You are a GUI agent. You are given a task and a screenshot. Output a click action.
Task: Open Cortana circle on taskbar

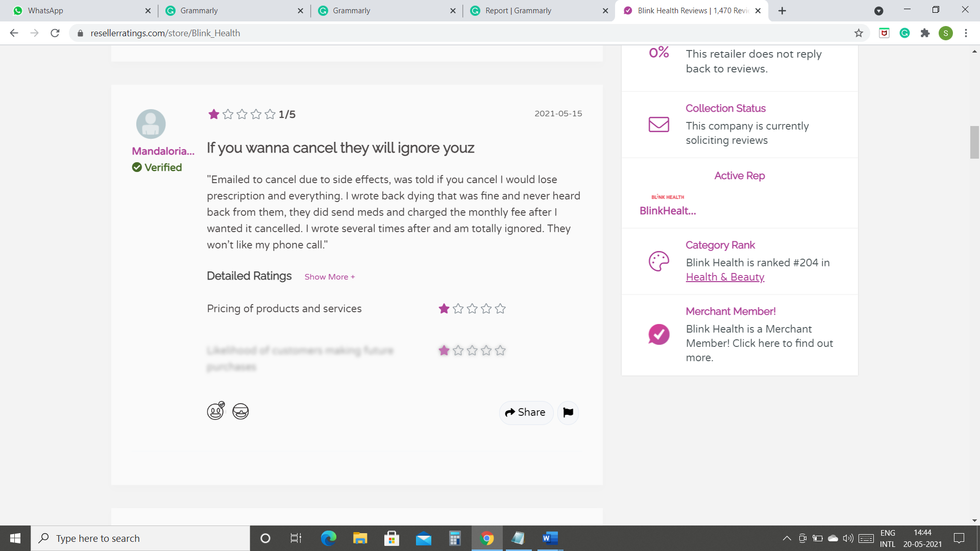click(265, 538)
